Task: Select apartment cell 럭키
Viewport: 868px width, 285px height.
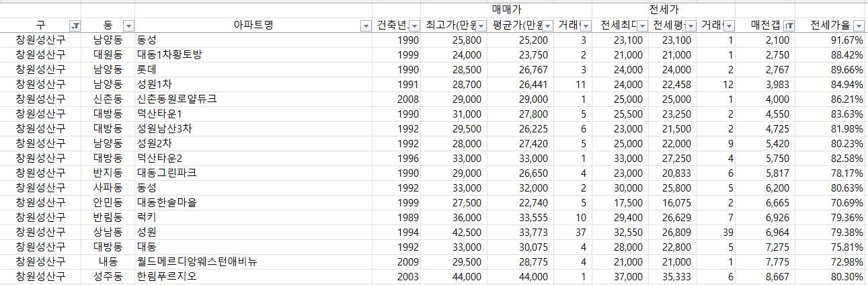Action: (254, 217)
